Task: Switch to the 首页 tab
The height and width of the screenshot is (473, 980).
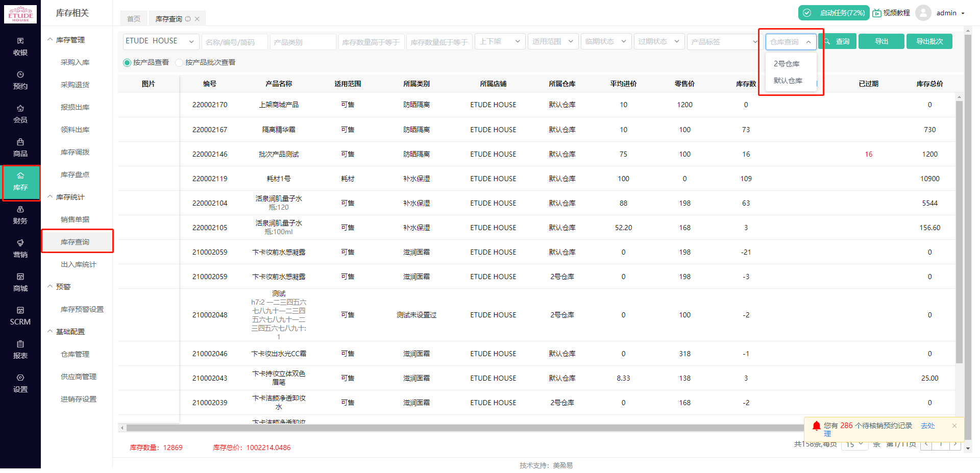Action: coord(133,18)
